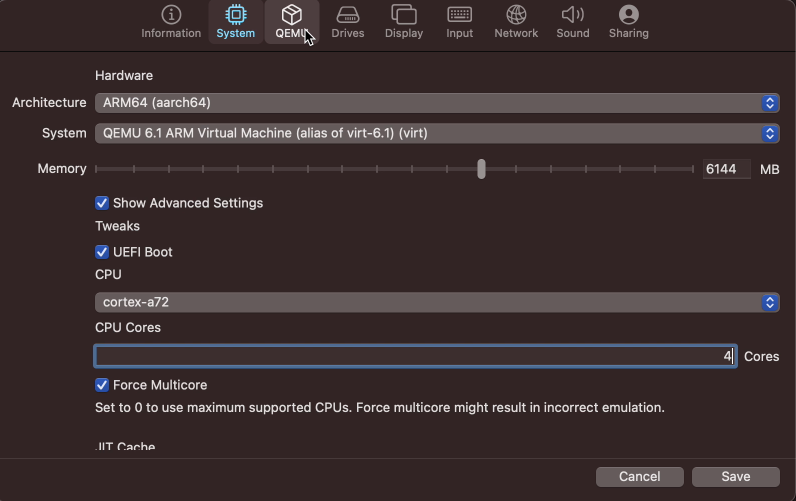The image size is (796, 501).
Task: Disable the Force Multicore checkbox
Action: click(x=102, y=385)
